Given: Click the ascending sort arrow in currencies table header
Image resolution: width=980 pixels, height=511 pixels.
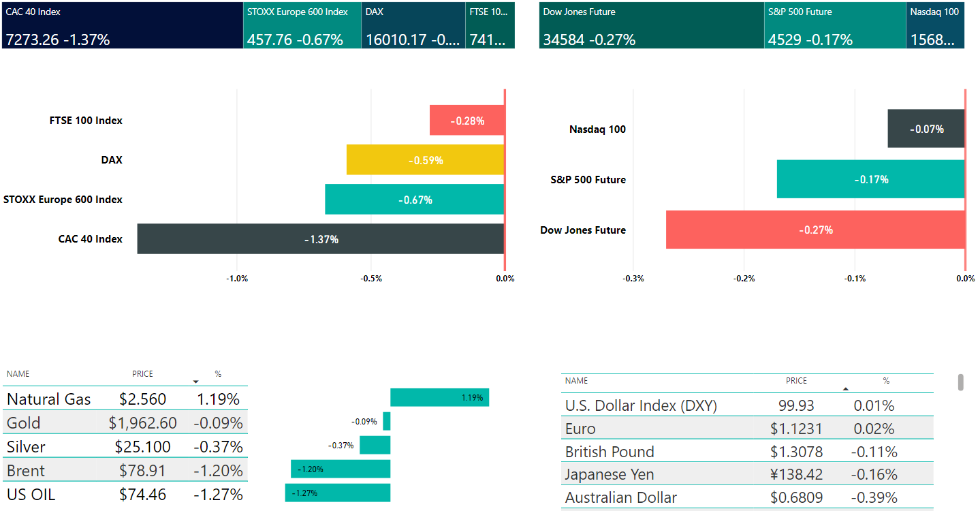Looking at the screenshot, I should [845, 388].
